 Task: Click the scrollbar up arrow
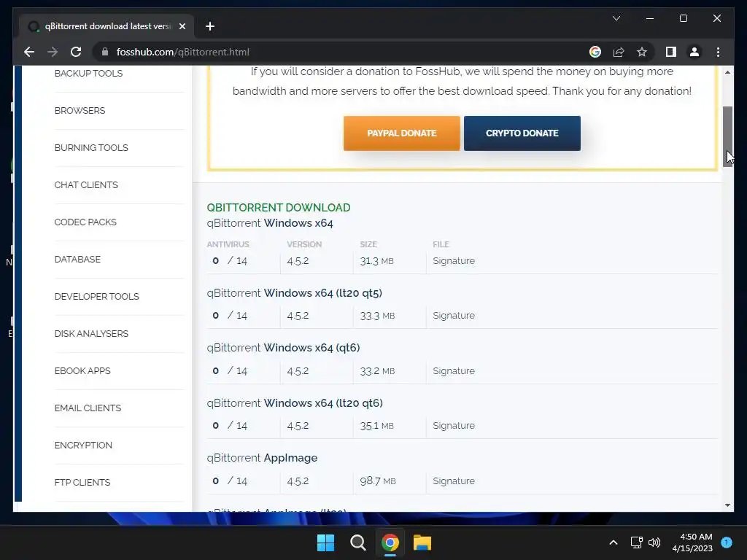pos(727,72)
